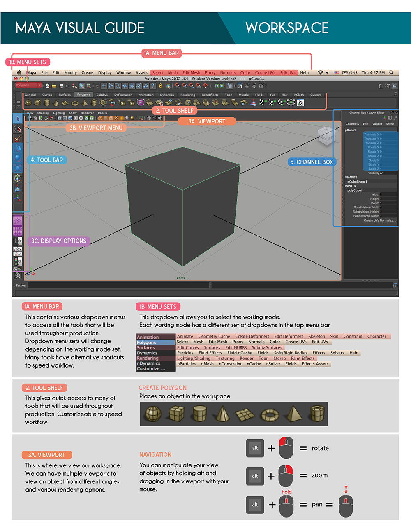Select the arrow Select tool
The width and height of the screenshot is (411, 532).
click(x=18, y=118)
